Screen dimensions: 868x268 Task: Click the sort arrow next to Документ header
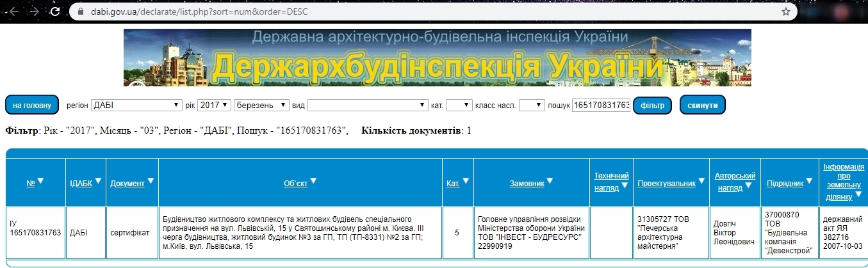click(x=151, y=182)
